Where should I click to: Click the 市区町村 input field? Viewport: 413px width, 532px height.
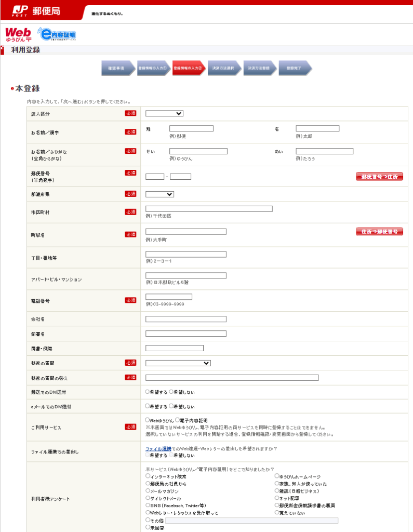coord(209,209)
